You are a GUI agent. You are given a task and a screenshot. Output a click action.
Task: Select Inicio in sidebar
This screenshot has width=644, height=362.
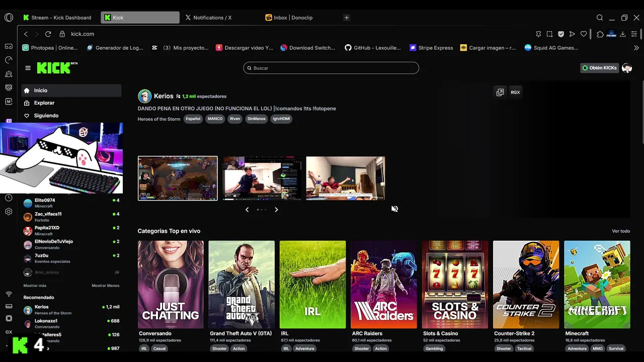coord(71,90)
